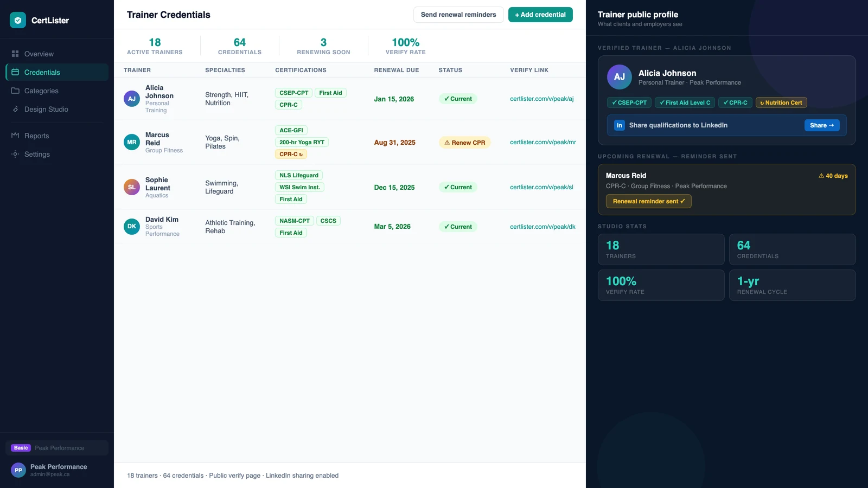Click the 18 Active Trainers stat
Screen dimensions: 868x488
155,46
